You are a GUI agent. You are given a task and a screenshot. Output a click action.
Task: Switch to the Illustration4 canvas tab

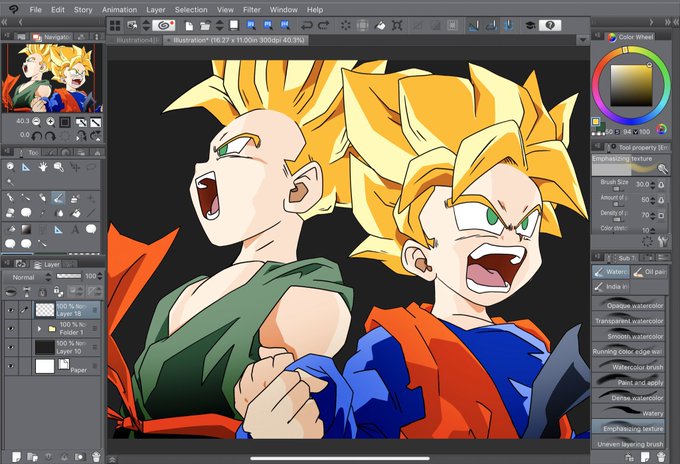(137, 40)
